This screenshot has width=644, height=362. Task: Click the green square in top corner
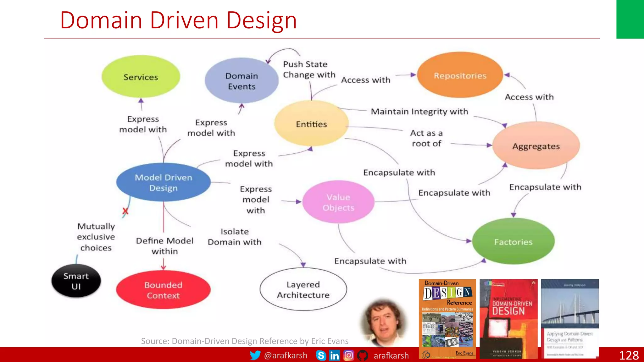pyautogui.click(x=630, y=19)
